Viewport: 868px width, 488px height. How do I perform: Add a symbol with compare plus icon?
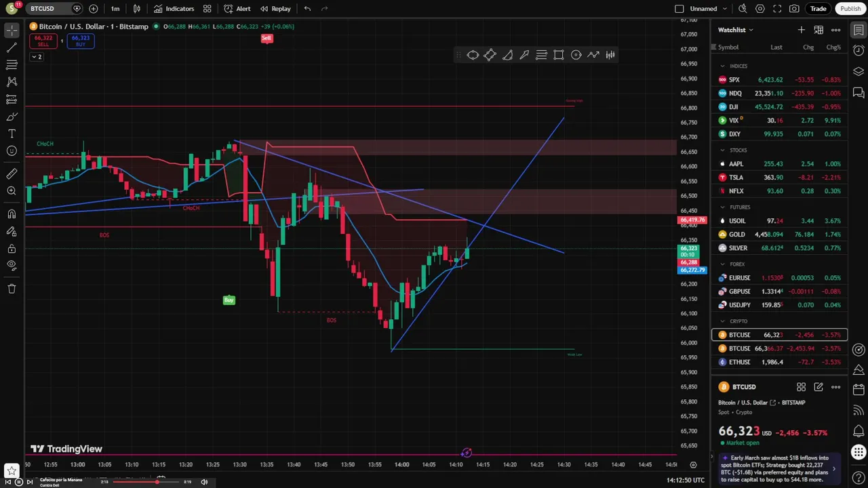click(93, 9)
